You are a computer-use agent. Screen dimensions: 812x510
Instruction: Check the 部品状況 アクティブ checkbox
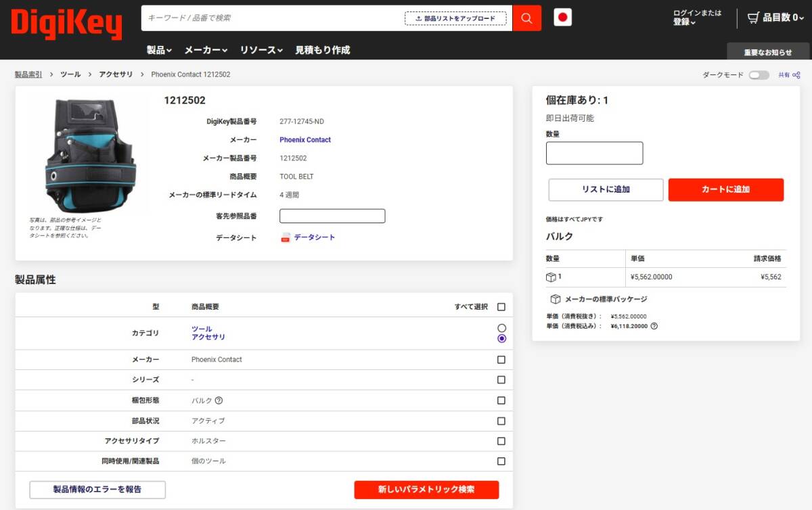point(501,421)
